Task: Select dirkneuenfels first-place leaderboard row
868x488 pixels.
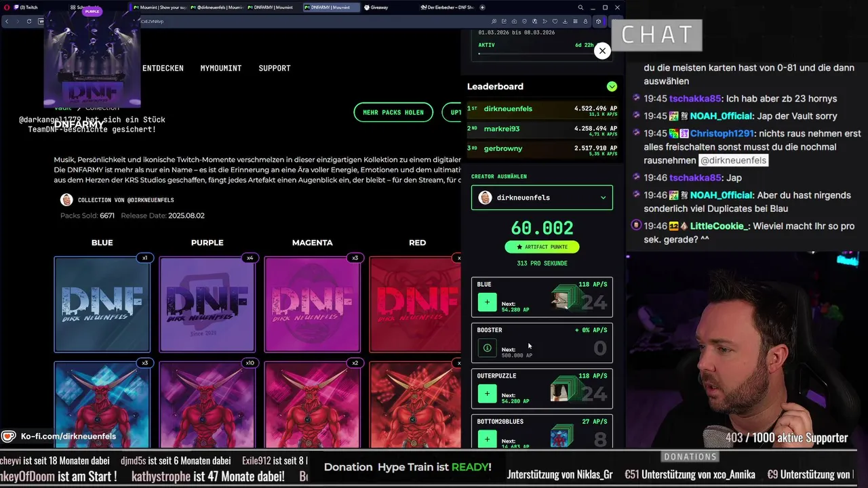Action: coord(542,110)
